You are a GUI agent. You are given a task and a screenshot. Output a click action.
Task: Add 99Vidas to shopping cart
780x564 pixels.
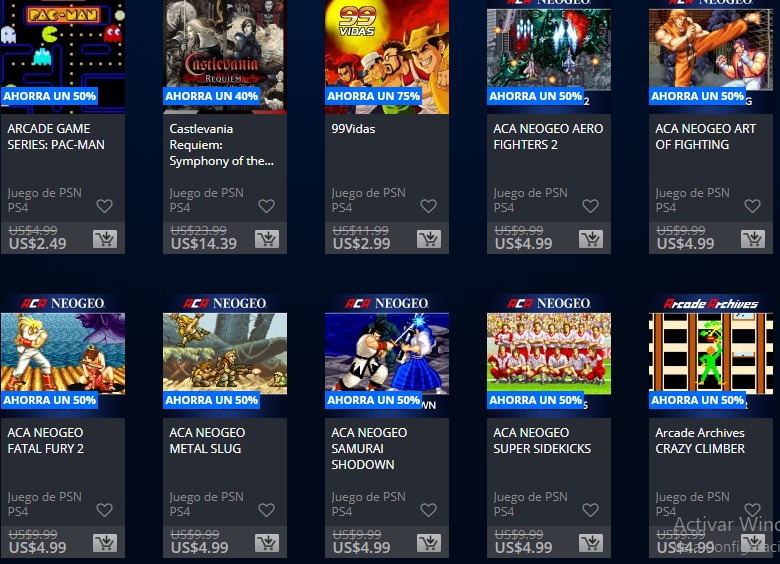pyautogui.click(x=429, y=239)
